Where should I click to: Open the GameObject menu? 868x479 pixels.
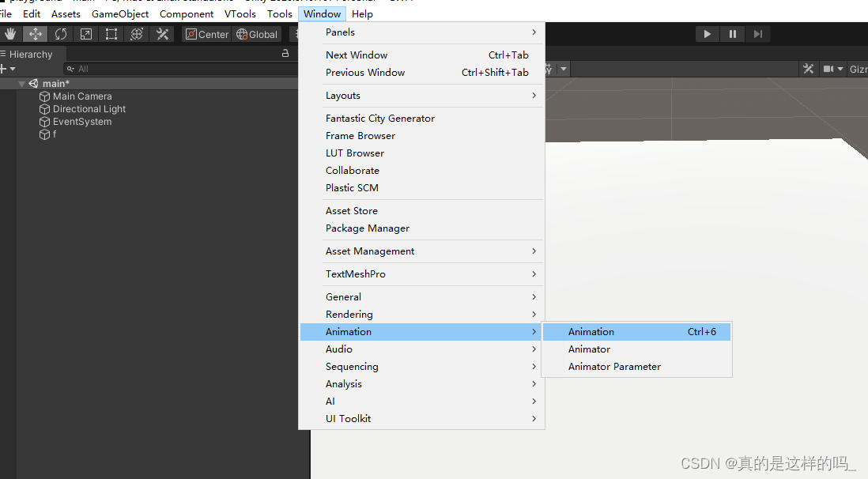[x=120, y=14]
